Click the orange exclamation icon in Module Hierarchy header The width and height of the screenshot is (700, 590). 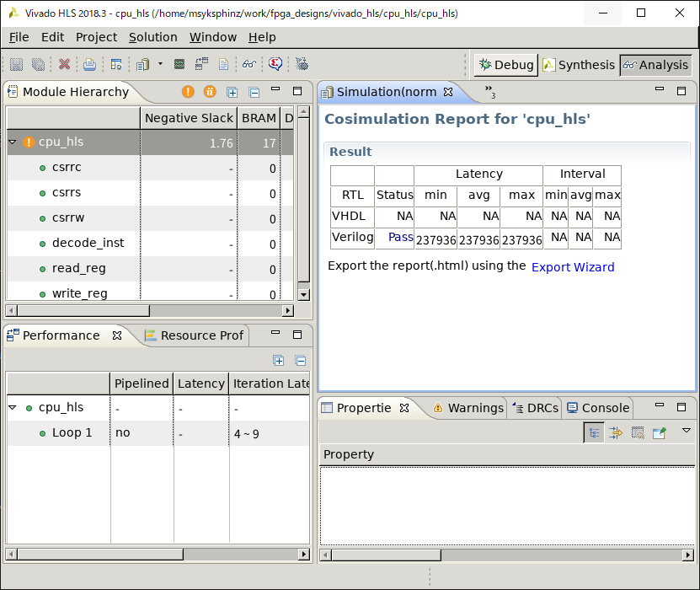point(188,92)
